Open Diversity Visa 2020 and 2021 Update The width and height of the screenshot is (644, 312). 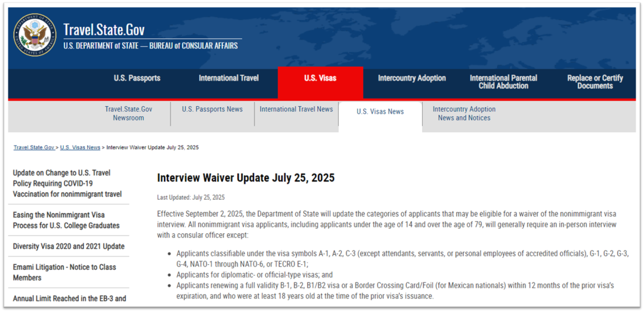(69, 246)
